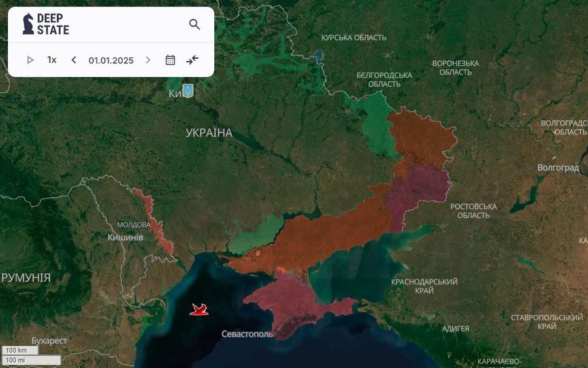Click the Кишинів city label
588x368 pixels.
click(125, 237)
